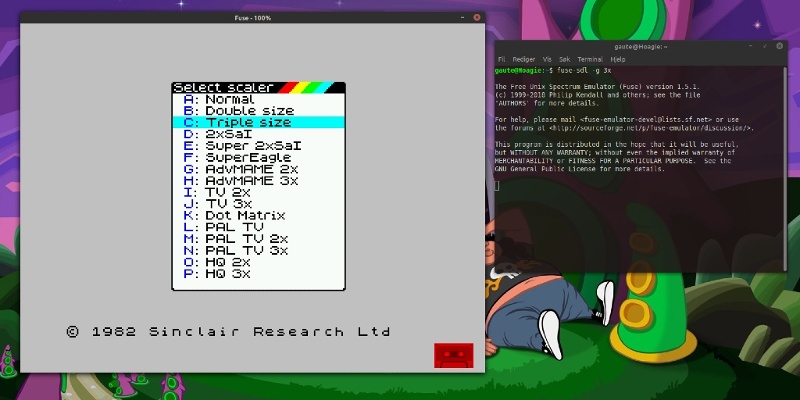The image size is (800, 400).
Task: Close the terminal window
Action: coord(779,46)
